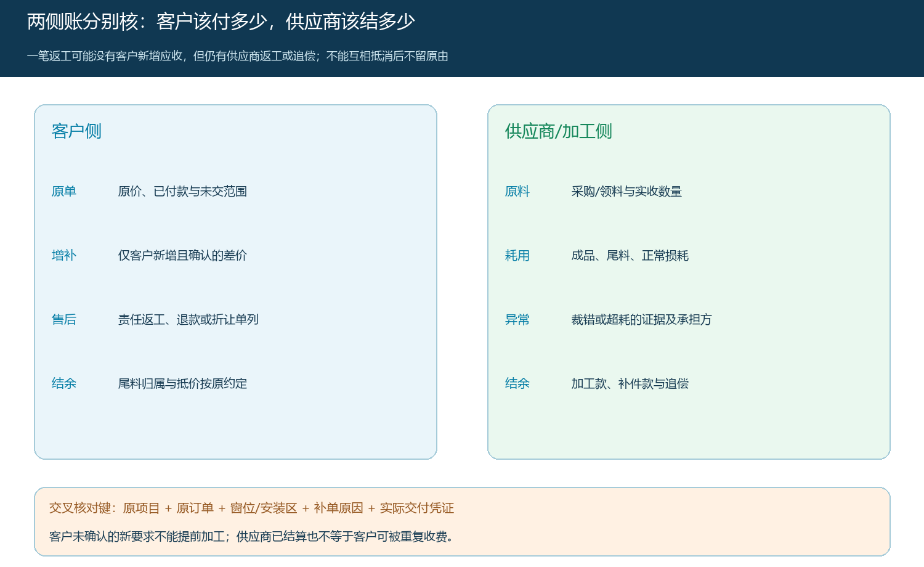The image size is (924, 567).
Task: Click text 责任返工、退款或折让单列
Action: coord(188,320)
